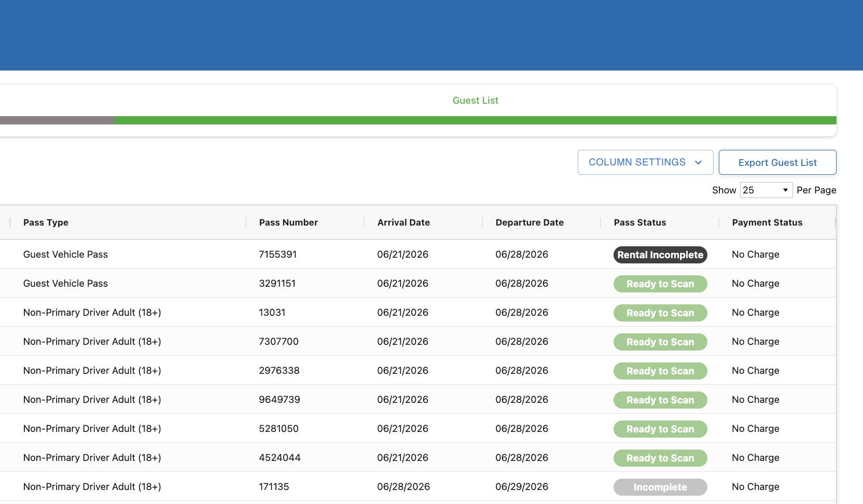Screen dimensions: 863x504
Task: Click the Arrival Date column header
Action: tap(403, 222)
